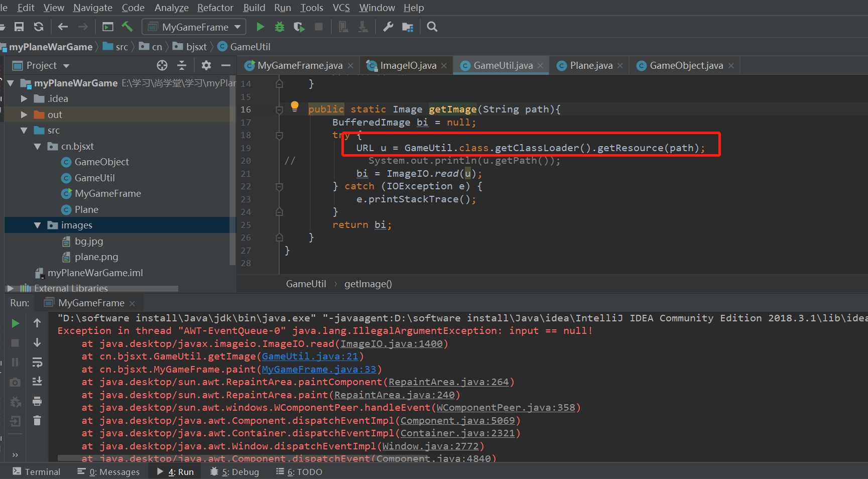Click the Collapse All icon in Project panel
Image resolution: width=868 pixels, height=479 pixels.
click(182, 65)
